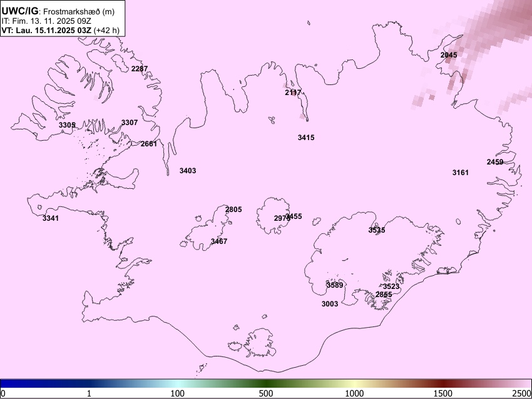Click the 100 label on the legend
Viewport: 532px width, 399px height.
point(177,393)
